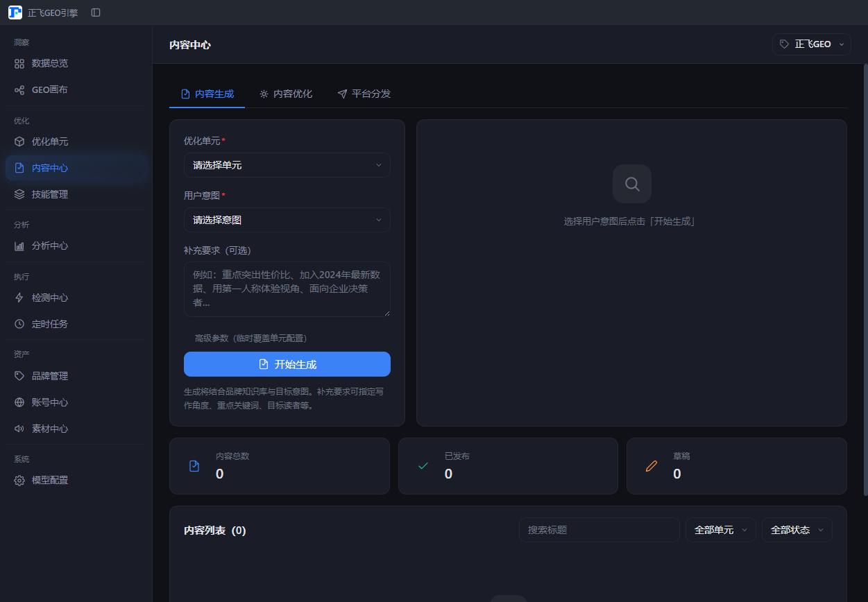Click the 优化单元 cube icon
This screenshot has width=868, height=602.
19,141
